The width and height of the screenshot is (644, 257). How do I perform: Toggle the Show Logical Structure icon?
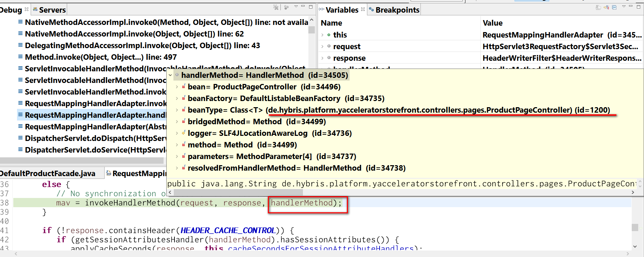tap(606, 7)
